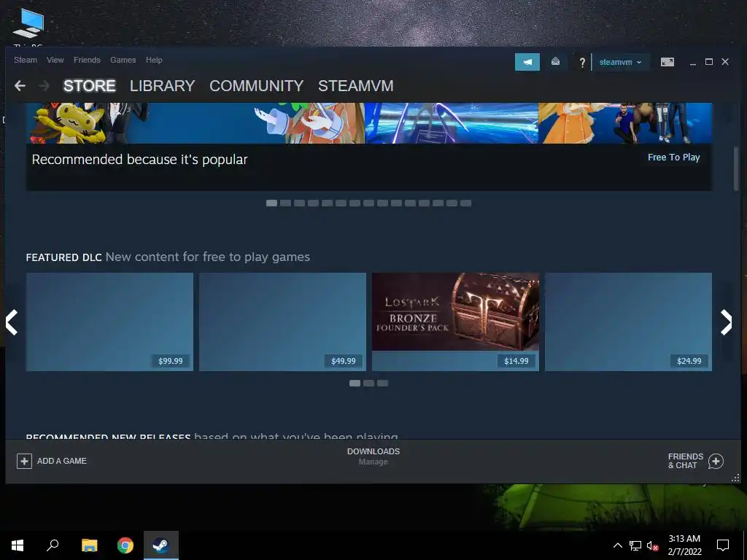This screenshot has width=747, height=560.
Task: Grab the Steam window resize grip
Action: point(735,478)
